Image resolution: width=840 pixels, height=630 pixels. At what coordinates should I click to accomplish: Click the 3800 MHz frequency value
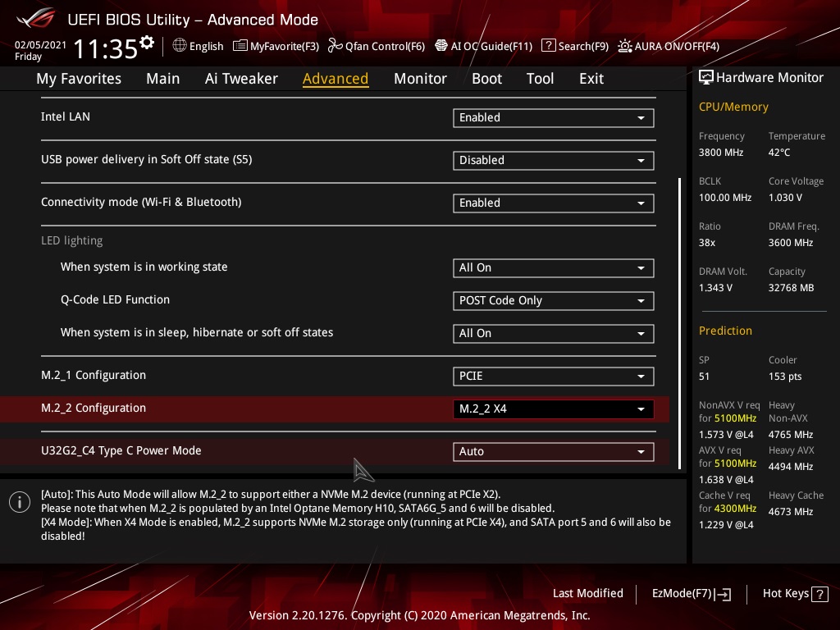(721, 153)
